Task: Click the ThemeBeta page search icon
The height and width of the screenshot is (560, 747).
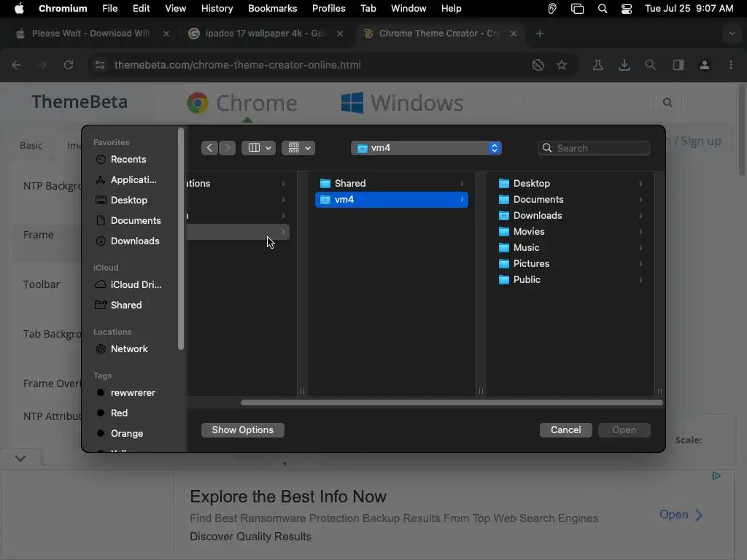Action: pos(667,102)
